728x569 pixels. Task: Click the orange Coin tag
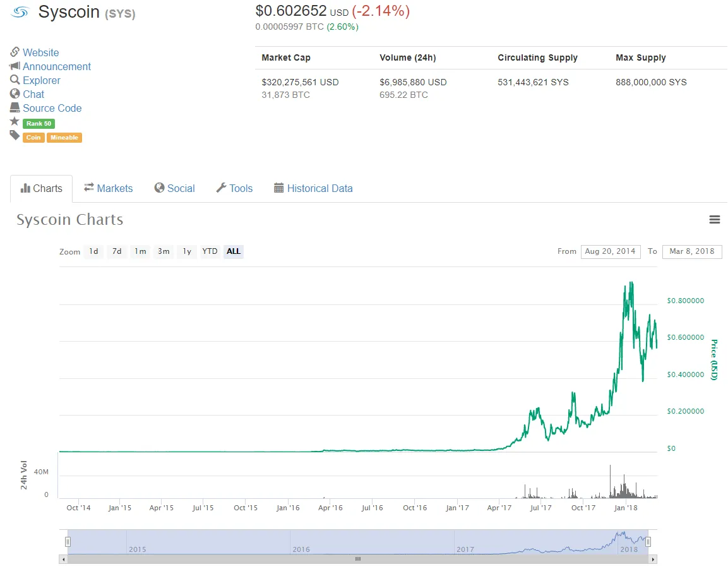point(33,138)
